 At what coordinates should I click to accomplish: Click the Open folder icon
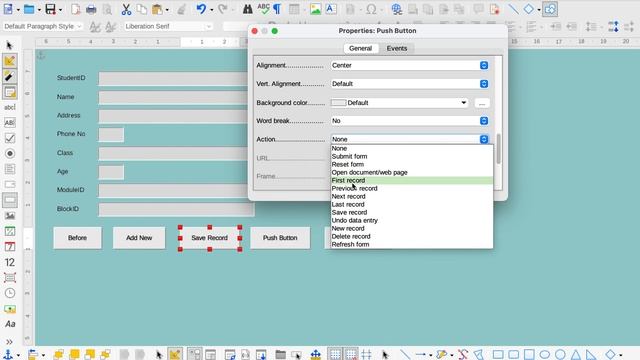click(x=29, y=9)
